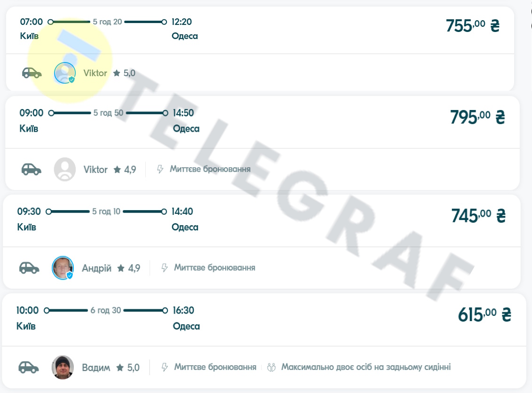Click the star rating 4,9 beside Андрій
Screen dimensions: 532x393
(x=128, y=268)
